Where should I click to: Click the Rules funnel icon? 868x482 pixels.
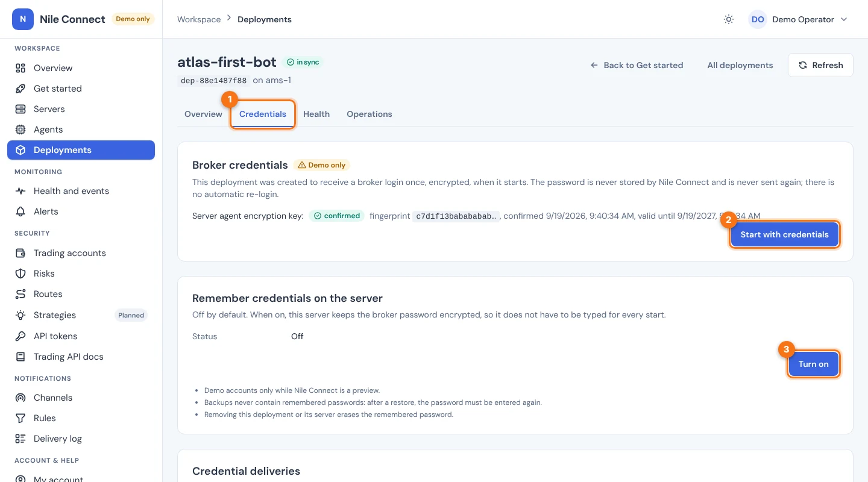coord(20,418)
